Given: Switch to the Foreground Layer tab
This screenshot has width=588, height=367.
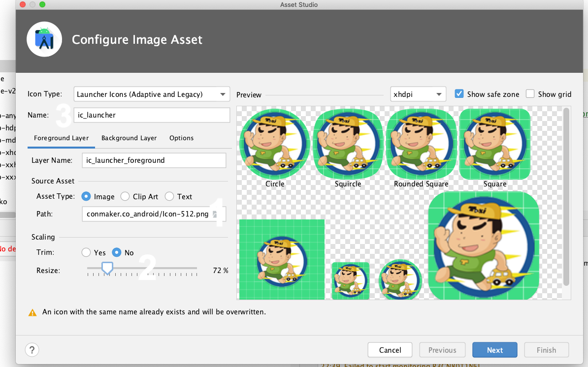Looking at the screenshot, I should point(61,138).
